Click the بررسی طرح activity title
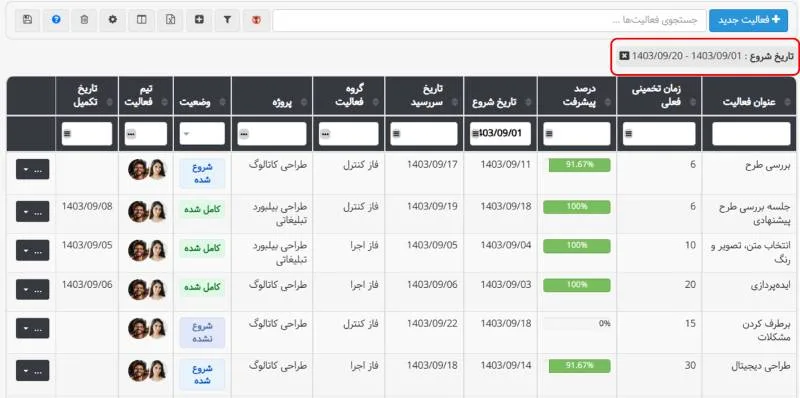 tap(769, 166)
